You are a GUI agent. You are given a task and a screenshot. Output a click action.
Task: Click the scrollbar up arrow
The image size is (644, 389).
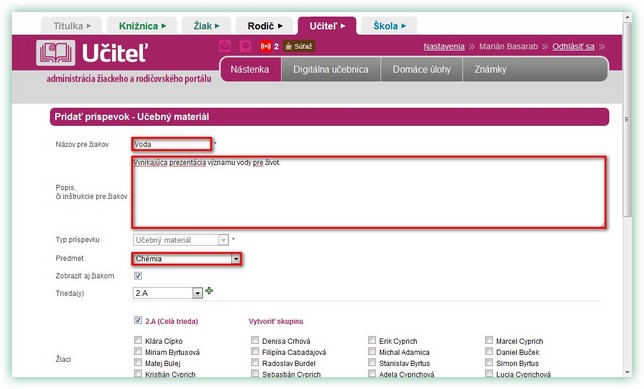[x=627, y=17]
